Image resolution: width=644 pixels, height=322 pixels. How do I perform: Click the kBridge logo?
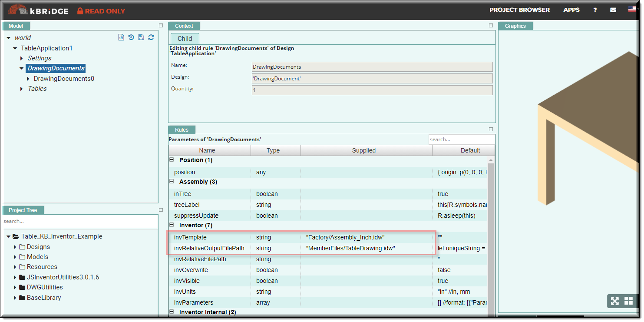pos(38,10)
